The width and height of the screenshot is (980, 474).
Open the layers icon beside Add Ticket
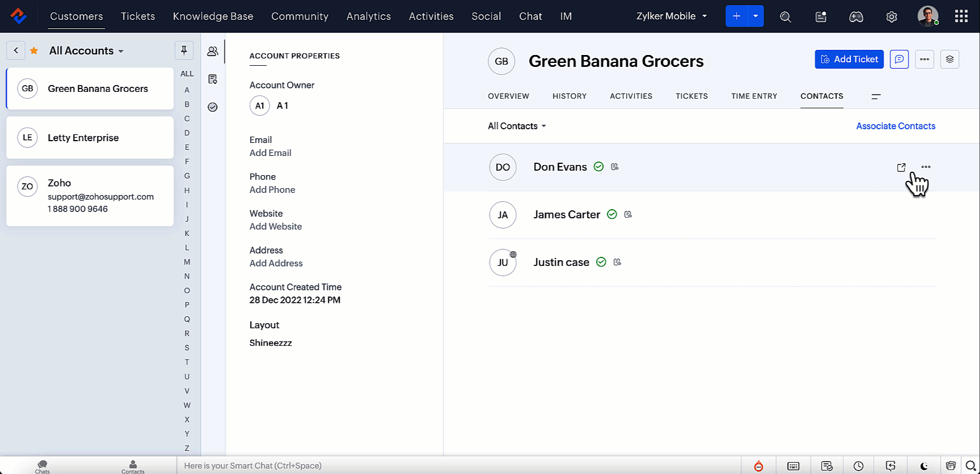[949, 59]
